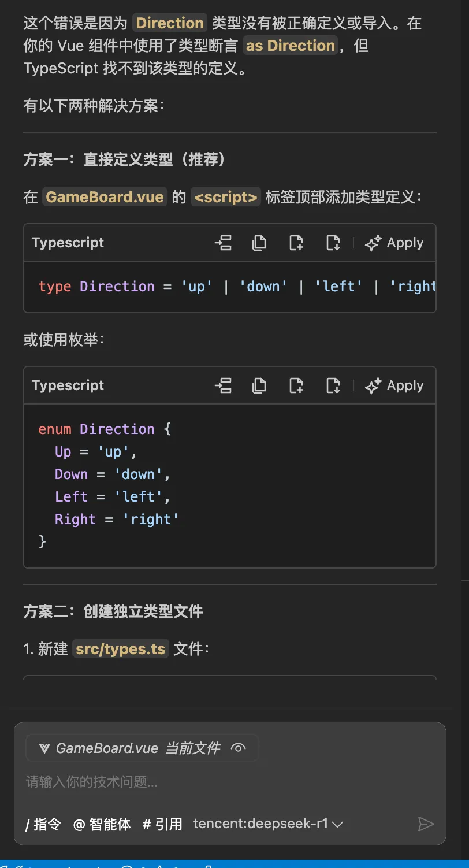Open the tencent:deepseek-r1 model dropdown
This screenshot has height=868, width=469.
point(269,824)
